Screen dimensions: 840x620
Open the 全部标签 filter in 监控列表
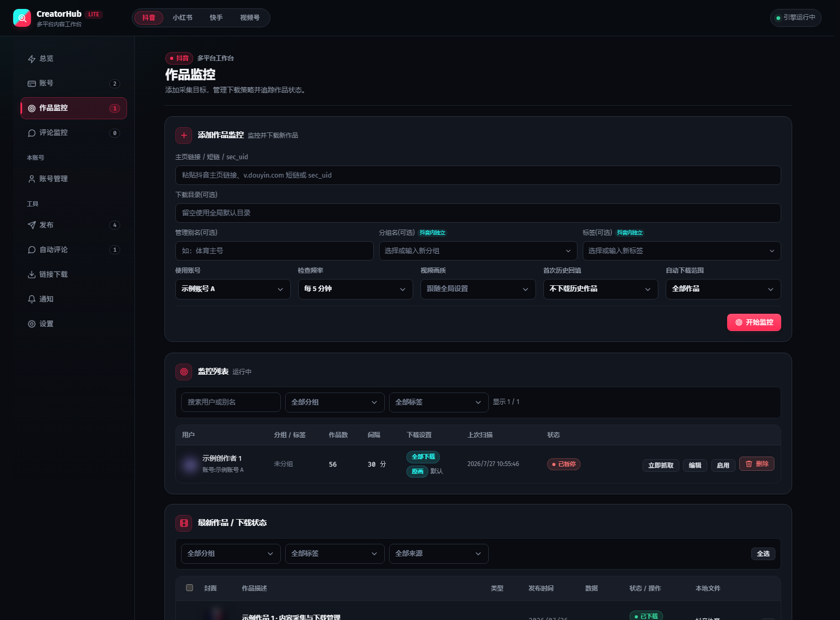(439, 402)
